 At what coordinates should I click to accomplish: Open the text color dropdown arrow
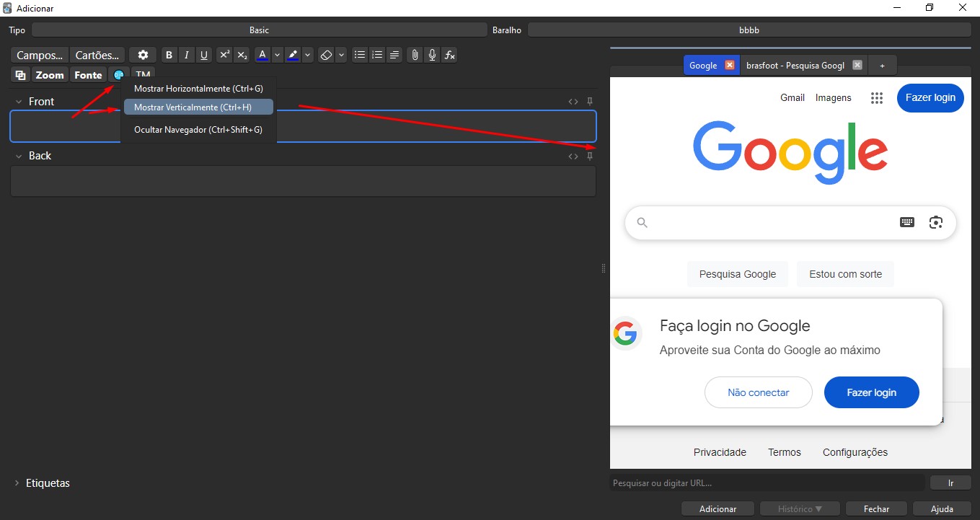pos(278,56)
